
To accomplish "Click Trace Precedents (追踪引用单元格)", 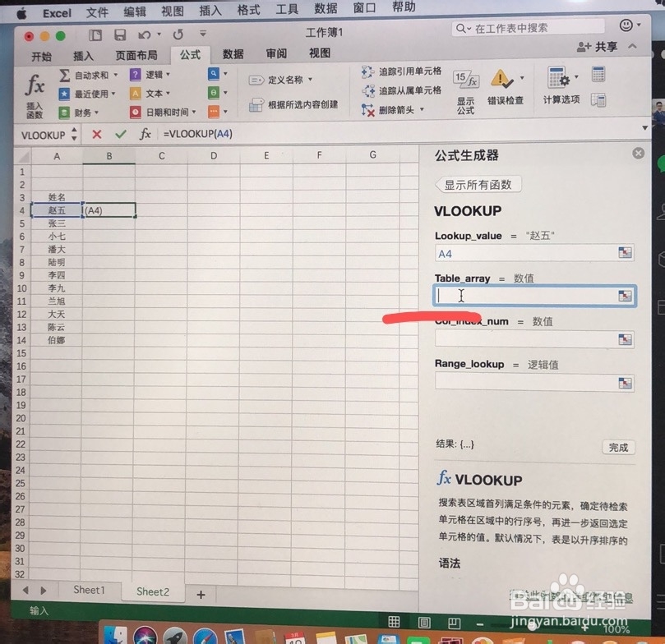I will pos(401,71).
